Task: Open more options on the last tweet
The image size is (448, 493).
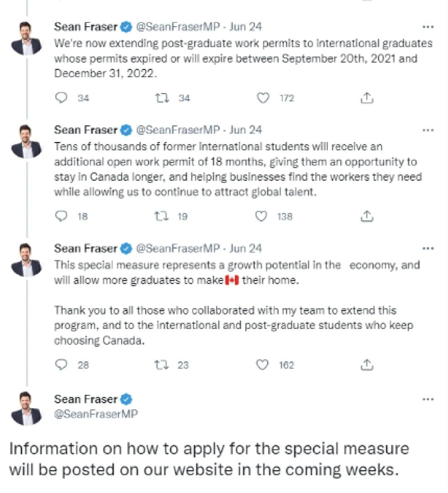Action: (x=428, y=399)
